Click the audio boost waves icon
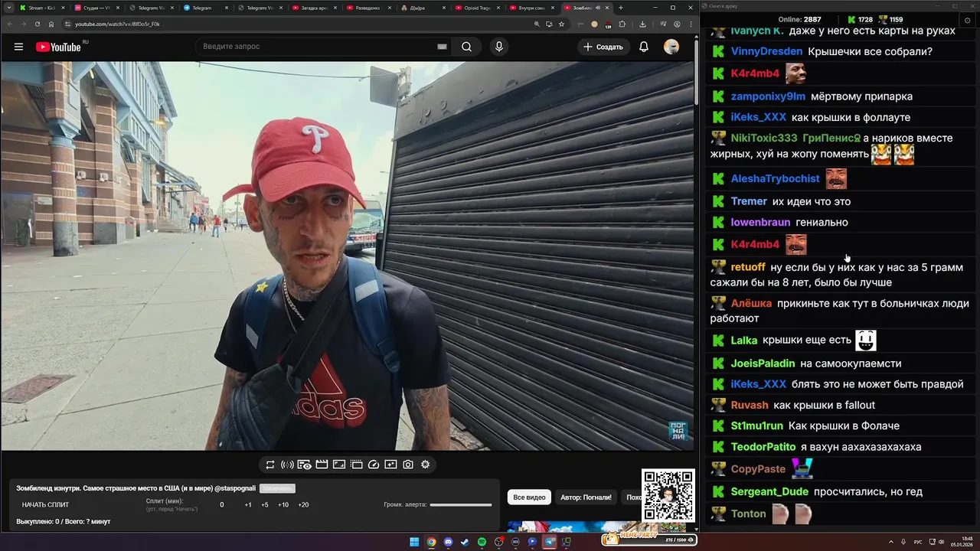 coord(287,465)
